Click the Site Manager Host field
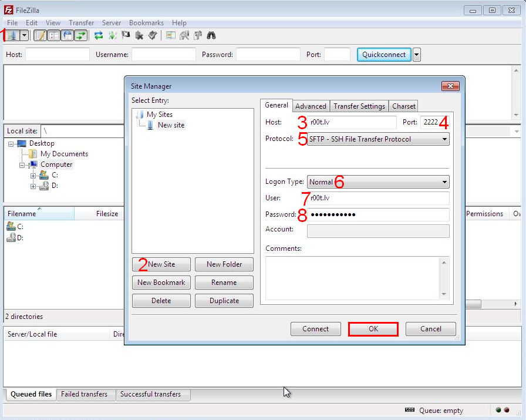526x420 pixels. [x=353, y=123]
